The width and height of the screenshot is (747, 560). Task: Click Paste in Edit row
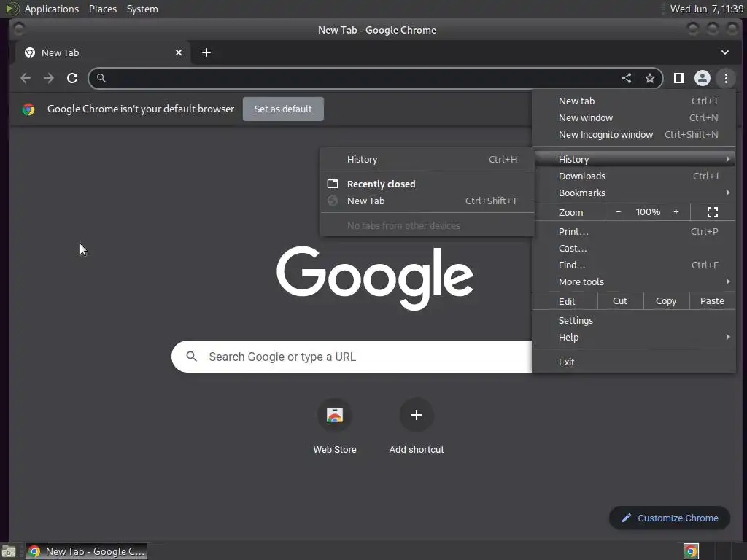[x=712, y=301]
